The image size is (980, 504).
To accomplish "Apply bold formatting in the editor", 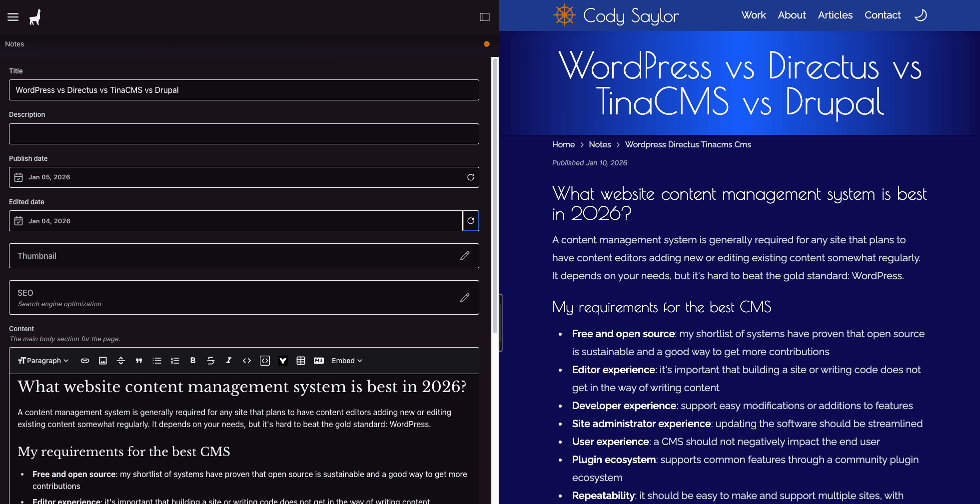I will (x=193, y=361).
